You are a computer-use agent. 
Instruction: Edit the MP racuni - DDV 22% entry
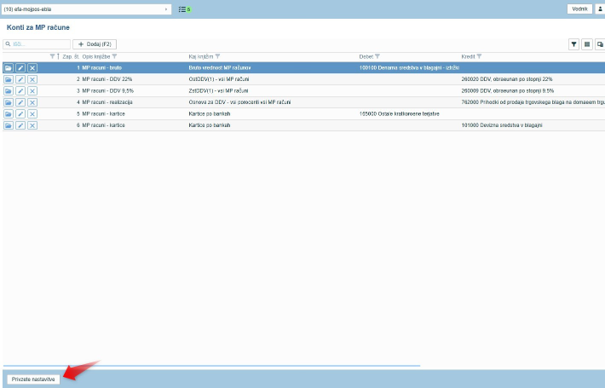tap(20, 79)
